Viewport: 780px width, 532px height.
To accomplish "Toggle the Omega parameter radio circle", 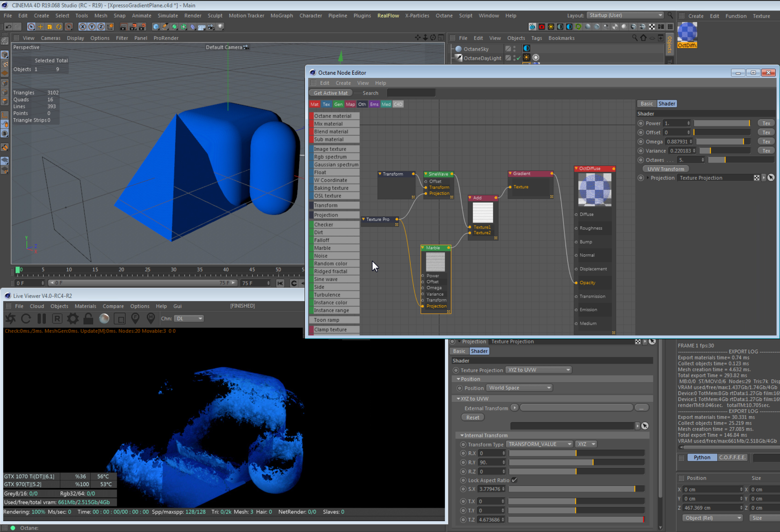I will point(641,141).
